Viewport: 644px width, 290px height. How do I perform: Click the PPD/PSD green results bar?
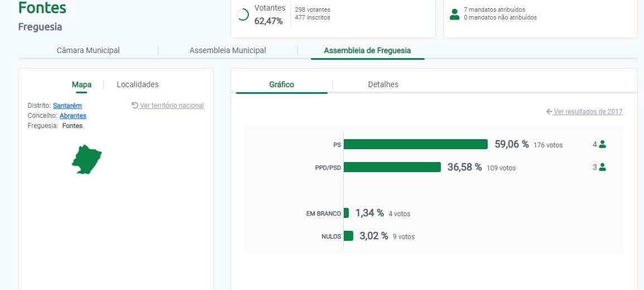[x=392, y=167]
